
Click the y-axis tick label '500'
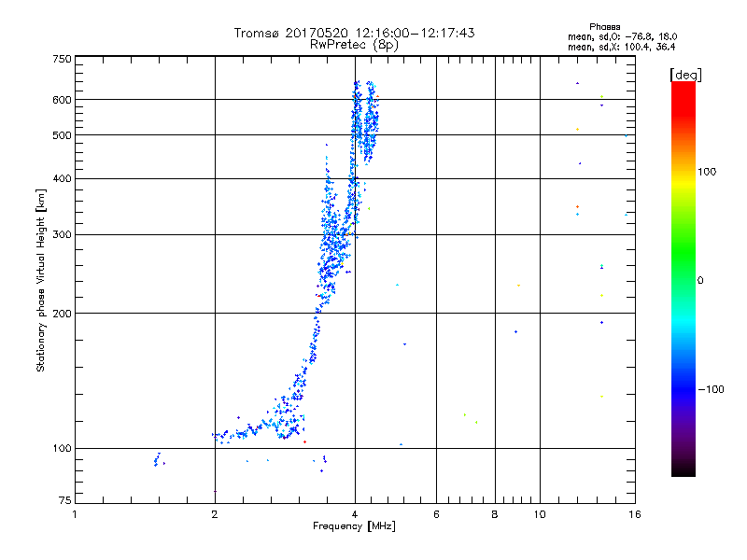[62, 135]
